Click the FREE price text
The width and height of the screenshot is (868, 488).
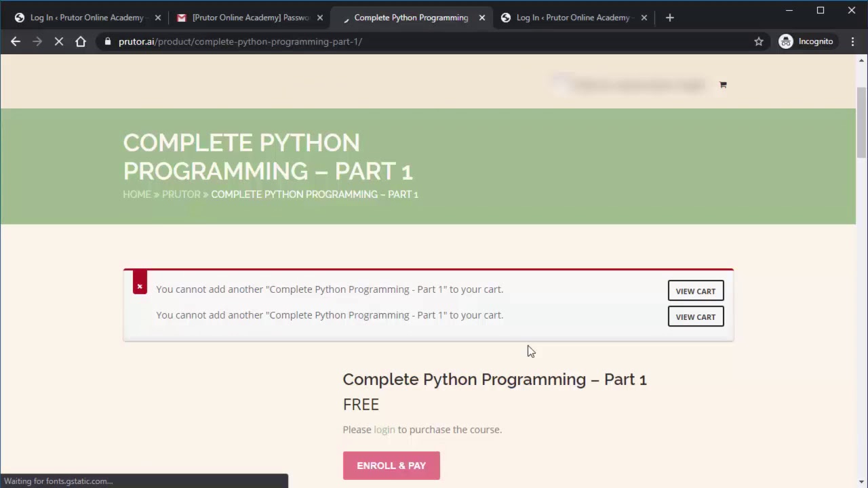click(x=361, y=405)
